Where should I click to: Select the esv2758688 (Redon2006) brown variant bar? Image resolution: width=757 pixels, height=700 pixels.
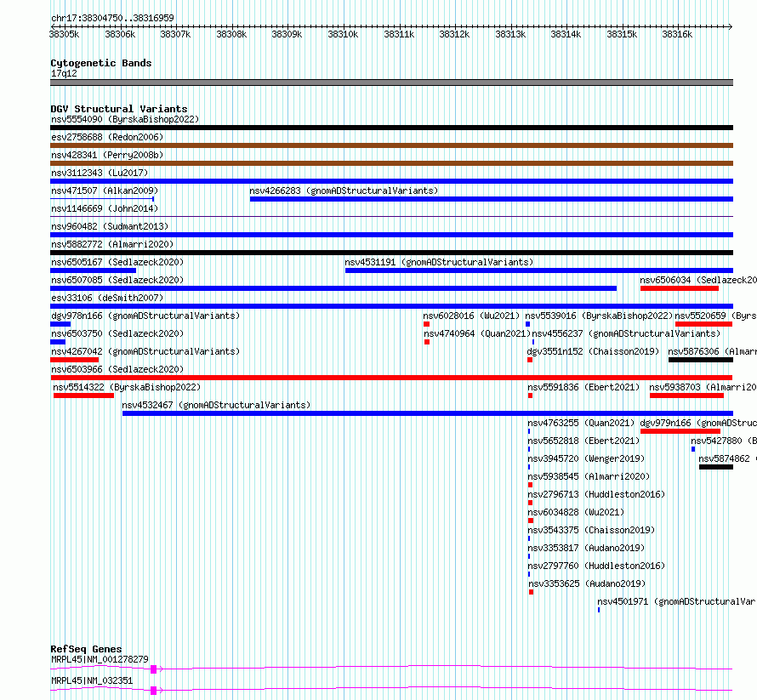pos(391,145)
